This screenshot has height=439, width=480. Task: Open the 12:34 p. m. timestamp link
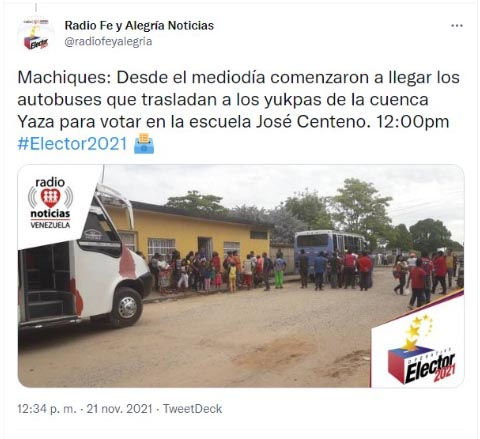point(47,409)
